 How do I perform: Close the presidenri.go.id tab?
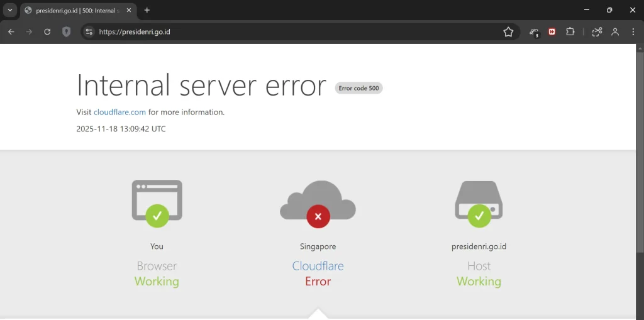coord(129,10)
